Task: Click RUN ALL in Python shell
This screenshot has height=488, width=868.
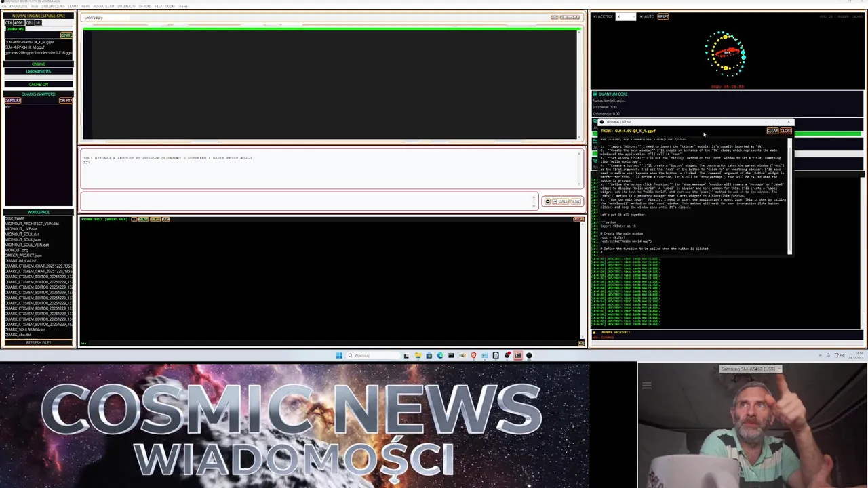Action: coord(155,219)
